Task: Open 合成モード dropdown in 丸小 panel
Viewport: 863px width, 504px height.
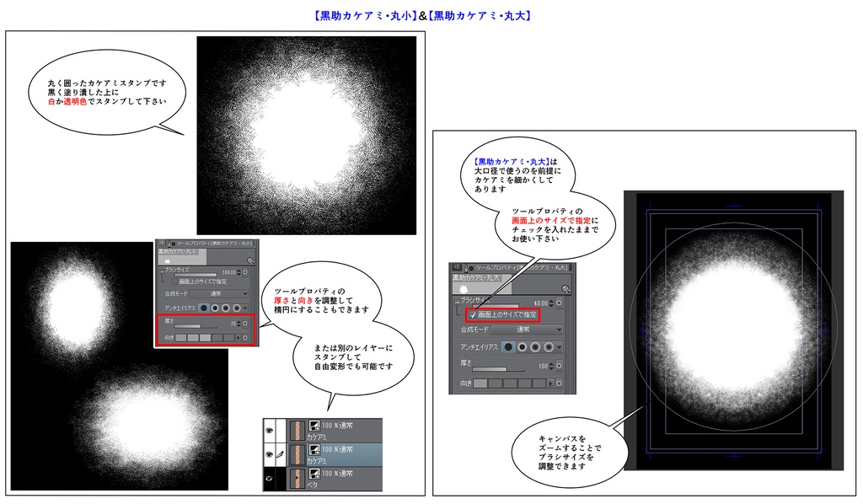Action: pyautogui.click(x=218, y=294)
